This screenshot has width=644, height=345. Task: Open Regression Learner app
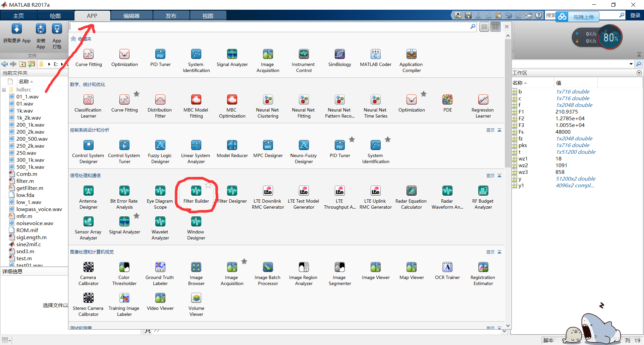(x=483, y=106)
